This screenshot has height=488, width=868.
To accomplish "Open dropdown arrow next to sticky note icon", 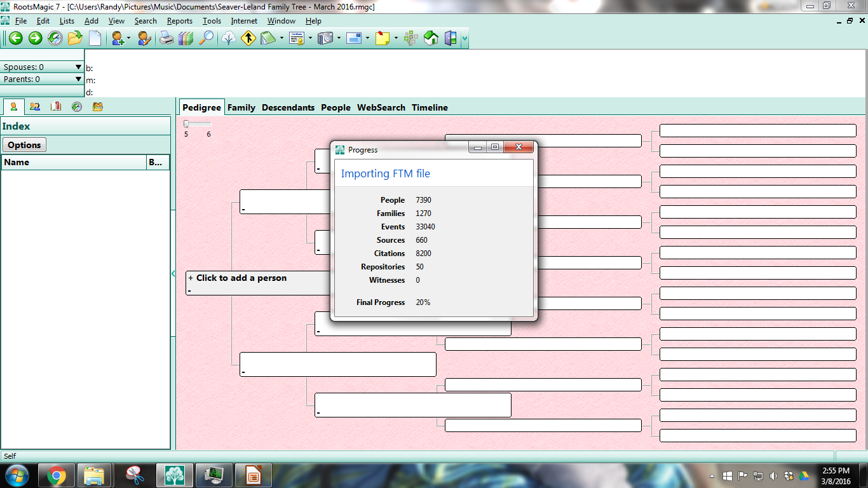I will 396,38.
